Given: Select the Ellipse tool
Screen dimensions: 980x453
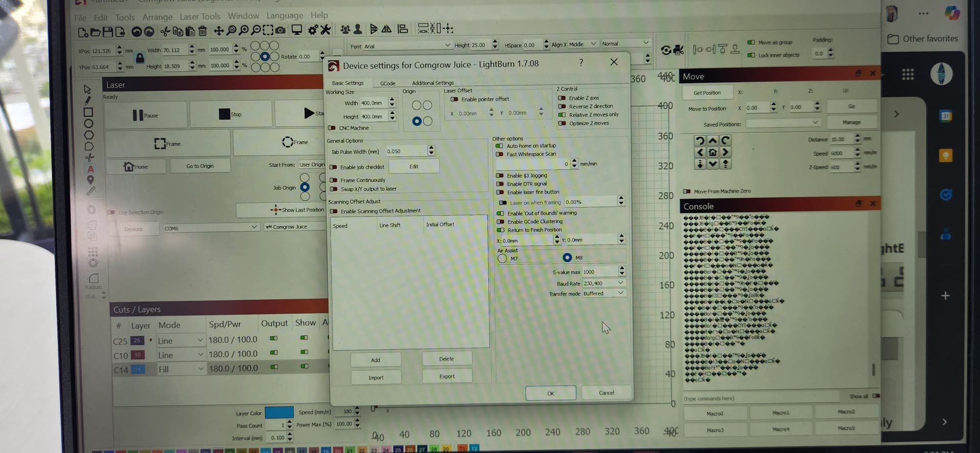Looking at the screenshot, I should click(x=88, y=124).
